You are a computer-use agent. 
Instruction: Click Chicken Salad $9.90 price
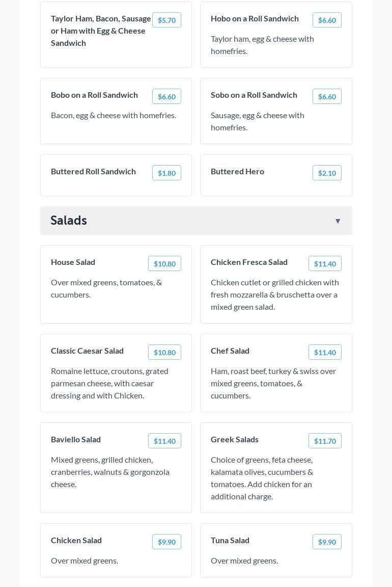[x=166, y=542]
